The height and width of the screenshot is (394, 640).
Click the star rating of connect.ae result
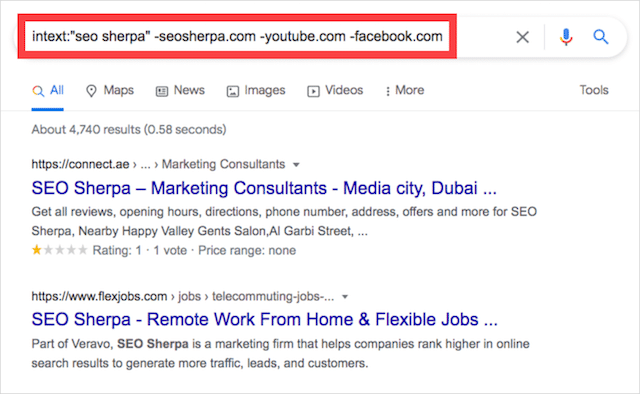(x=60, y=250)
